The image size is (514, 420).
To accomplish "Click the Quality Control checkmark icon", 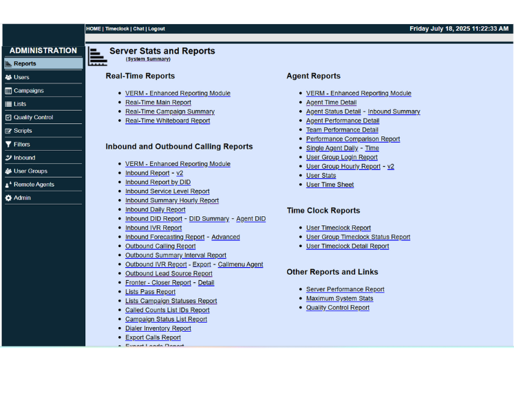I will (8, 118).
